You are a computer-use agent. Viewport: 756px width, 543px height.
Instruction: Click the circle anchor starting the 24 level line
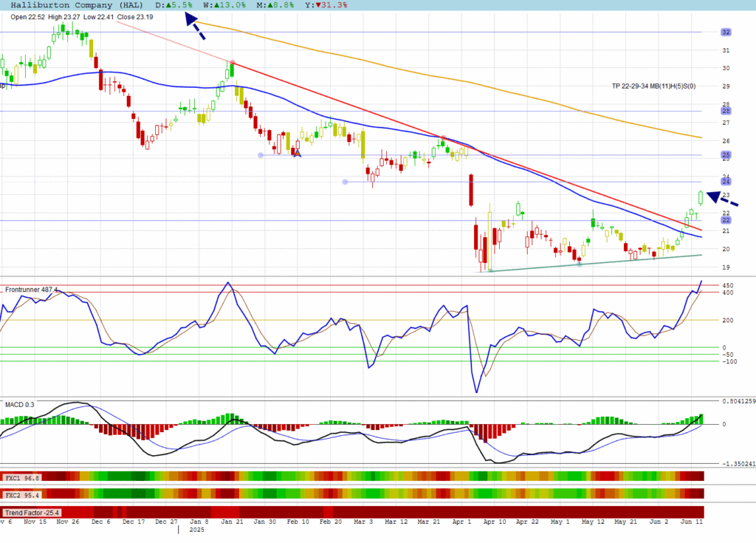(345, 182)
